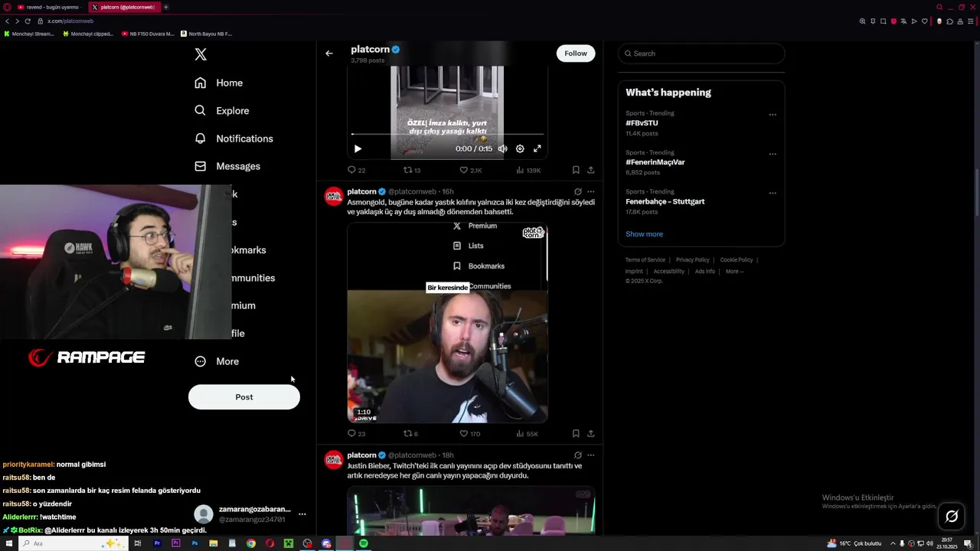
Task: Open Google Chrome from the taskbar
Action: 251,543
